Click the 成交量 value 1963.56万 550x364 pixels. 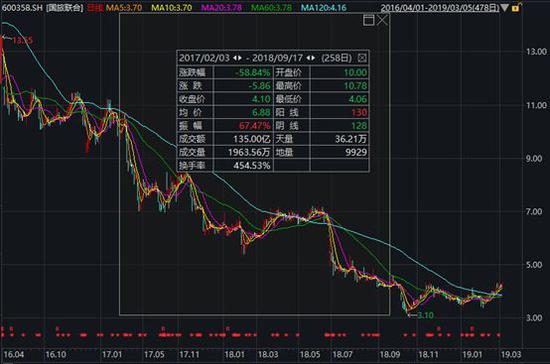pos(249,152)
